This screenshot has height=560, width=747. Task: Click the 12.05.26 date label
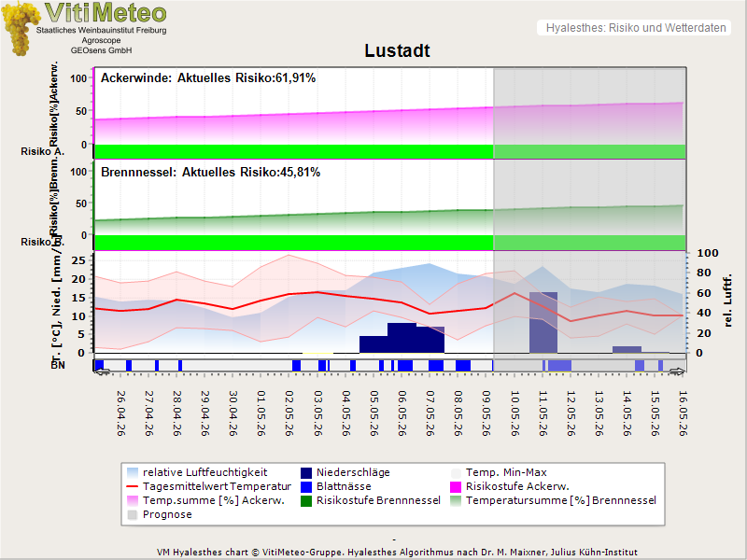coord(571,413)
